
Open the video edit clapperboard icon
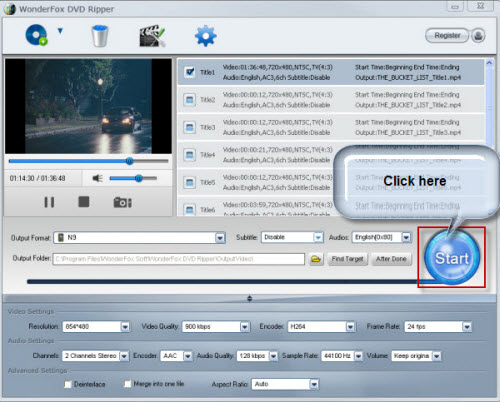pyautogui.click(x=152, y=36)
